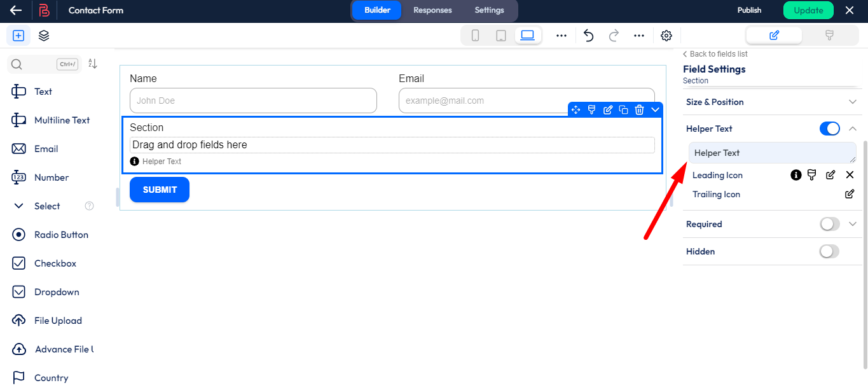Edit the Trailing Icon with the pencil icon
Screen dimensions: 868x390
(850, 194)
